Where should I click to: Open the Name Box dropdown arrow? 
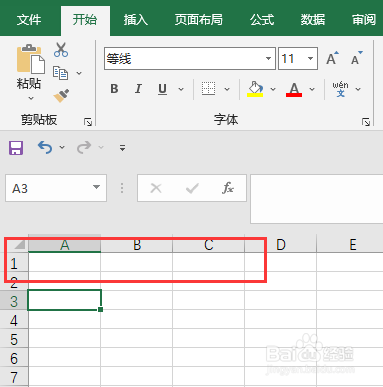coord(96,187)
